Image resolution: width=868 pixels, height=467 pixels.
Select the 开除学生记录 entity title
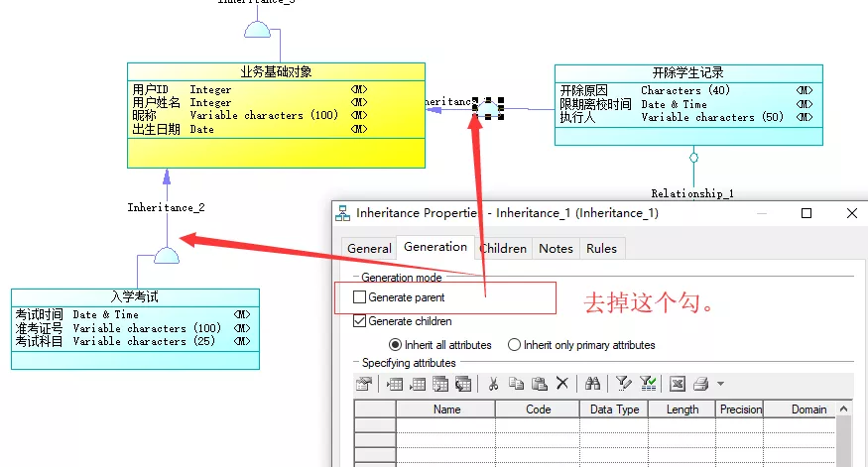click(x=688, y=73)
